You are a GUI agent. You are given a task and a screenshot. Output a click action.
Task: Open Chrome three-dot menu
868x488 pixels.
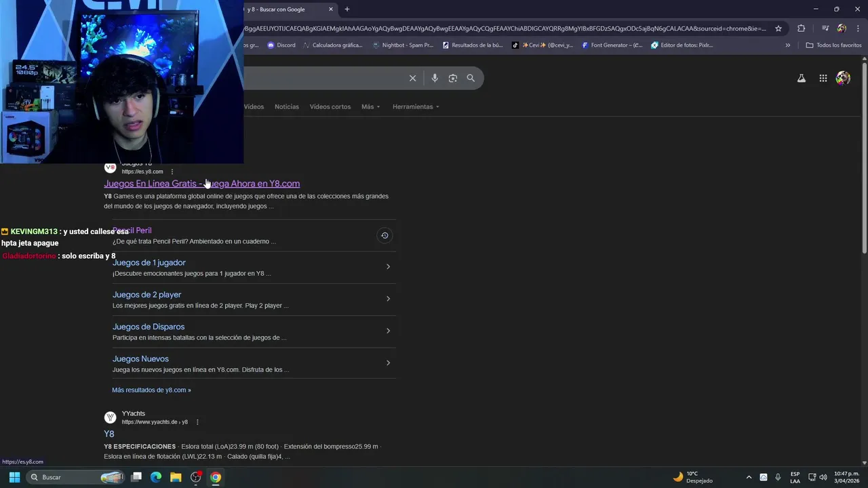coord(856,28)
